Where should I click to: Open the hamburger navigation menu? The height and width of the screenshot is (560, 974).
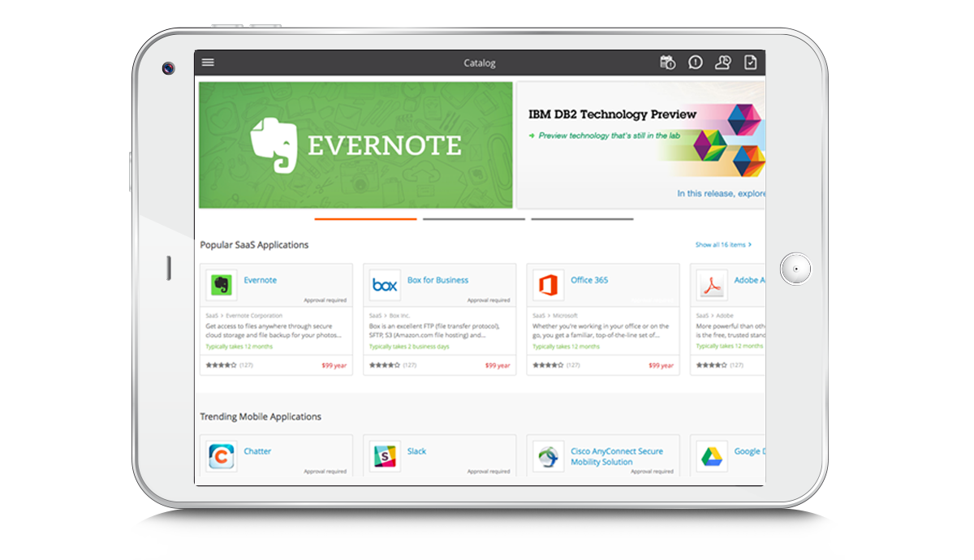[x=208, y=62]
